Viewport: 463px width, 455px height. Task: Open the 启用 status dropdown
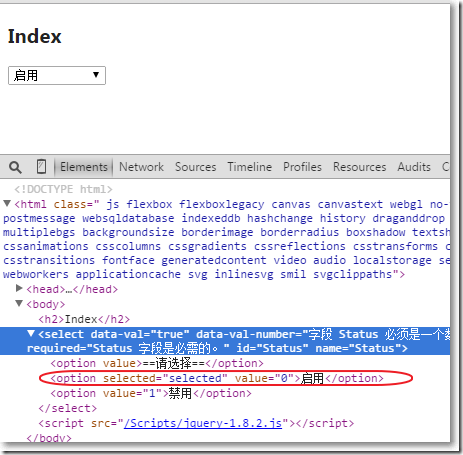tap(57, 75)
